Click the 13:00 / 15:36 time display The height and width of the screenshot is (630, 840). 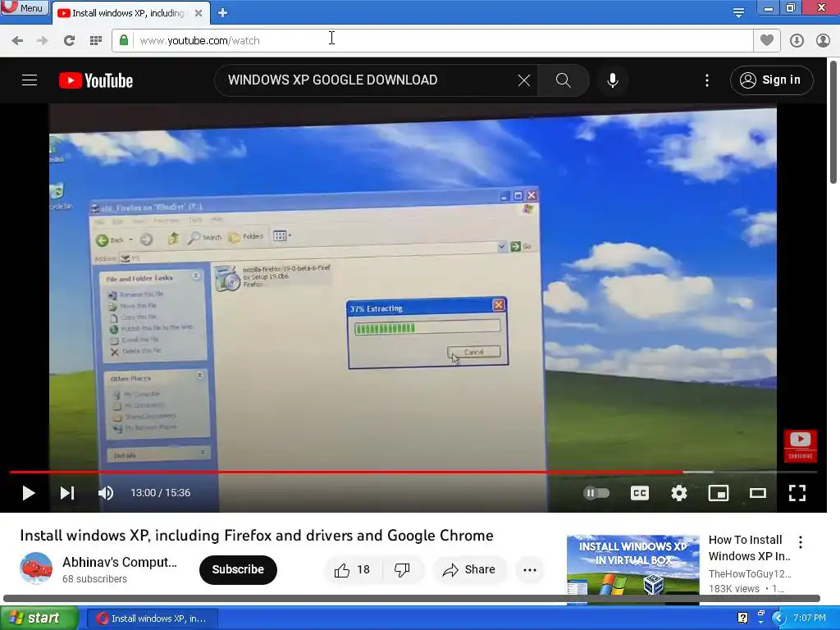tap(161, 493)
